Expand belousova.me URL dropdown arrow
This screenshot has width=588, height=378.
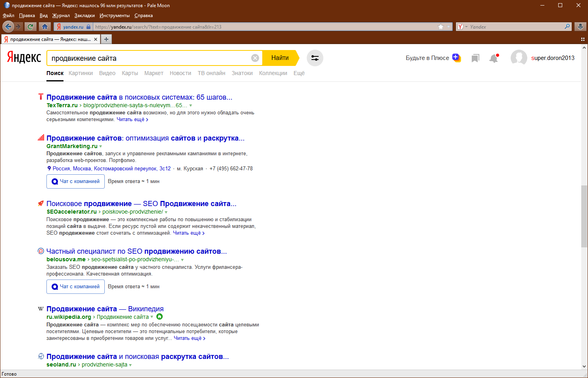(x=183, y=260)
